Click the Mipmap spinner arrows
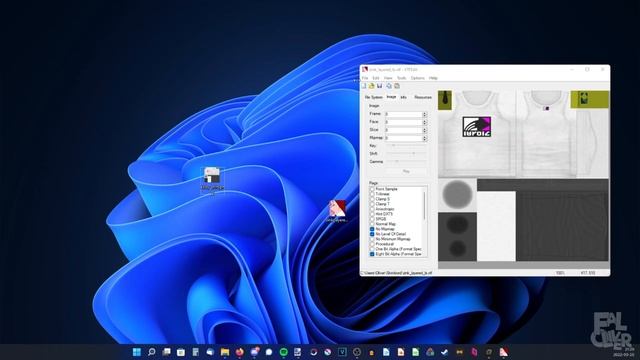This screenshot has height=360, width=640. 424,138
